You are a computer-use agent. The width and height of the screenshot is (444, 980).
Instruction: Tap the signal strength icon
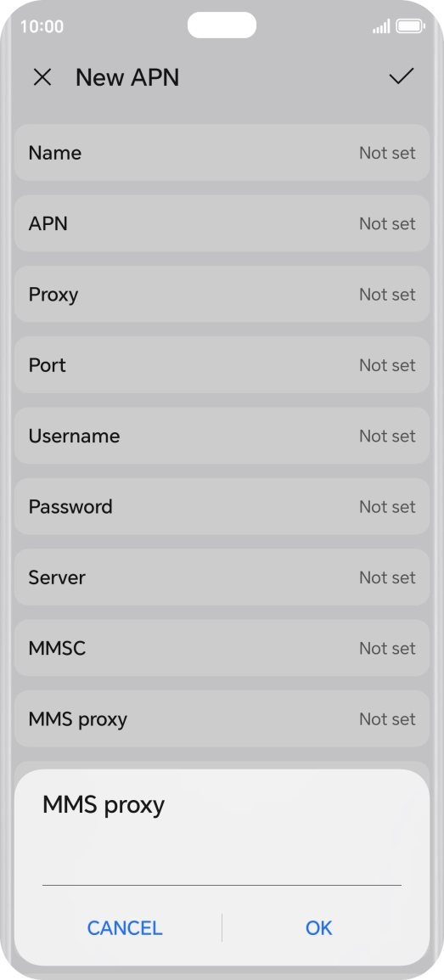[x=381, y=26]
